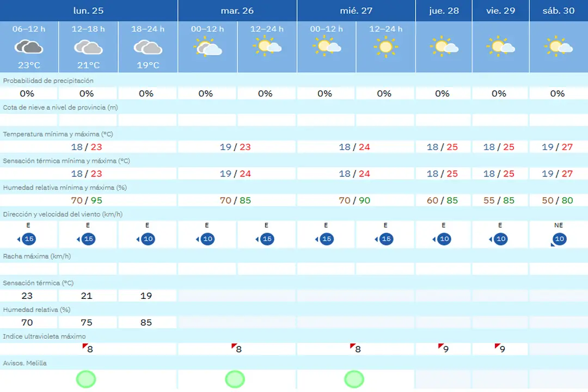Click UV index 8 marker for mié. 27

click(356, 348)
